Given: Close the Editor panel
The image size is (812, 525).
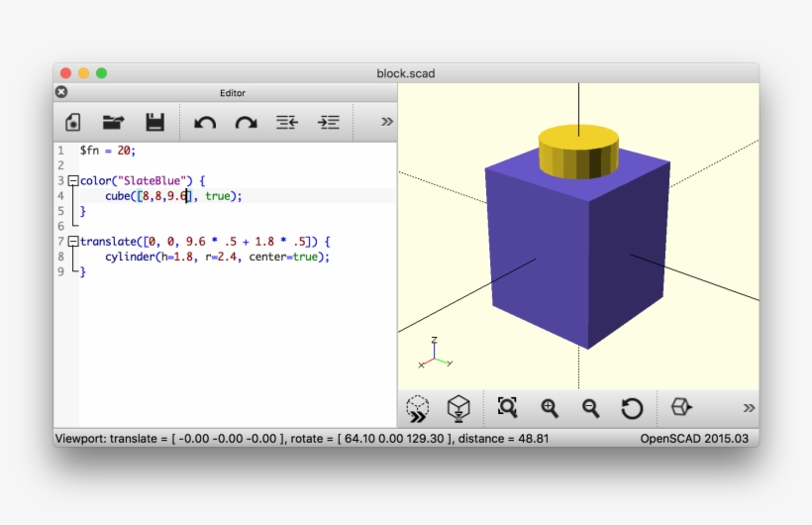Looking at the screenshot, I should (61, 92).
